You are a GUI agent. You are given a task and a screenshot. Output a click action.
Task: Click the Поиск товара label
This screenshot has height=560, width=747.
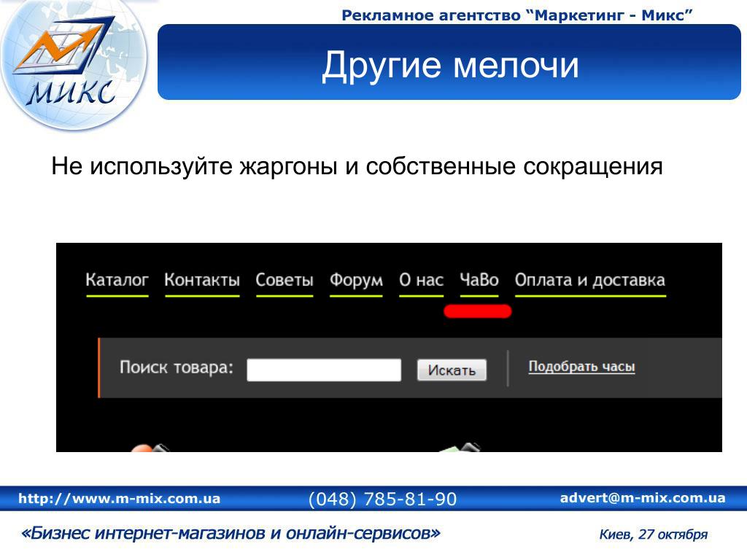pyautogui.click(x=177, y=367)
